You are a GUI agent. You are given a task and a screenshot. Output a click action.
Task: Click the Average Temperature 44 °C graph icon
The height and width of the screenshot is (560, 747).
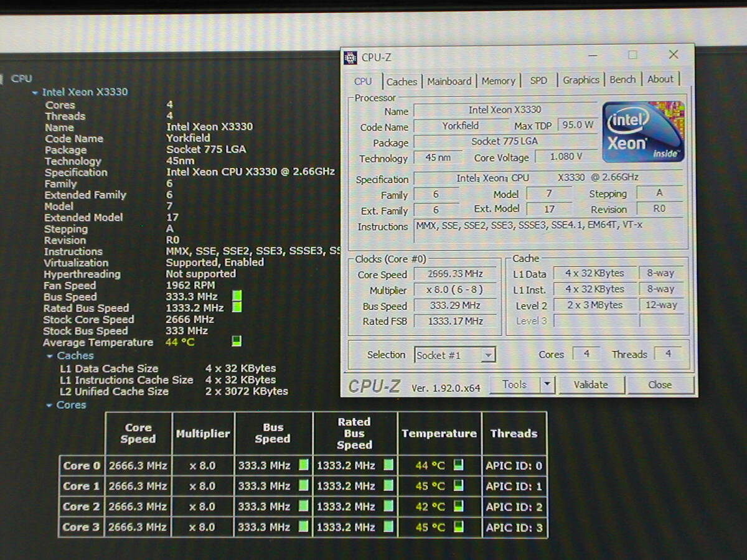click(236, 342)
